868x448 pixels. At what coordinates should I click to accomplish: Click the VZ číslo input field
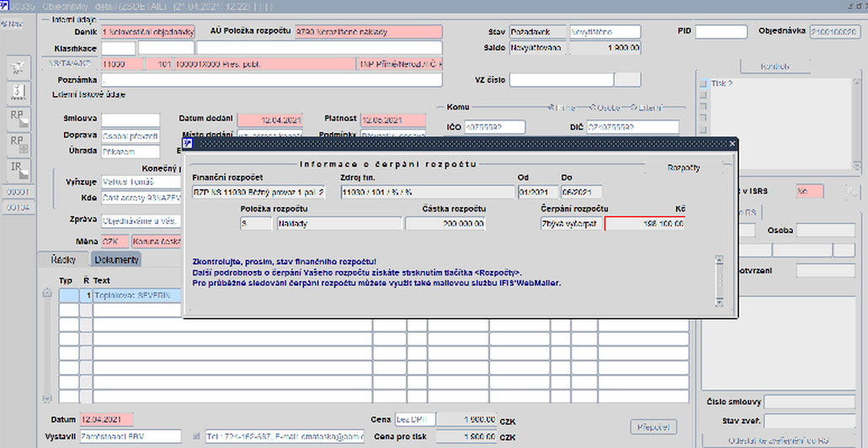pos(562,80)
